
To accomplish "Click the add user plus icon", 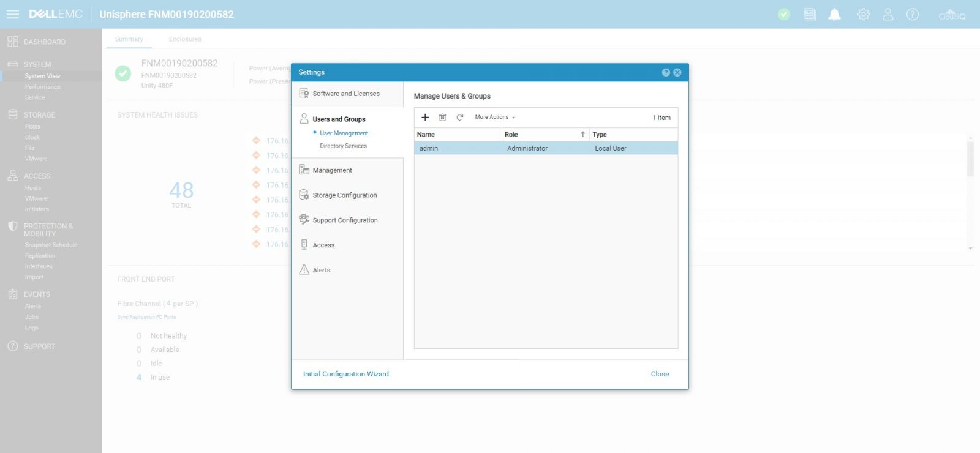I will click(x=425, y=118).
